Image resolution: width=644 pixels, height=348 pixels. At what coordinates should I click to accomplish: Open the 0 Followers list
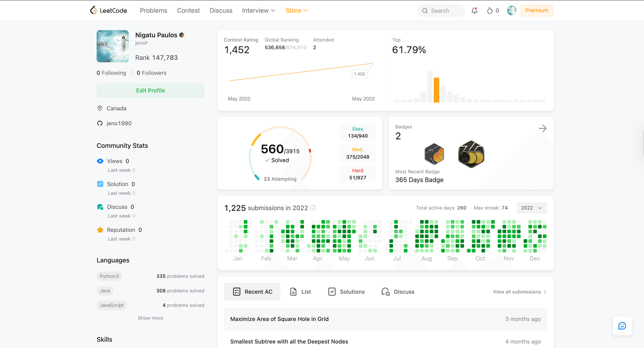click(152, 73)
